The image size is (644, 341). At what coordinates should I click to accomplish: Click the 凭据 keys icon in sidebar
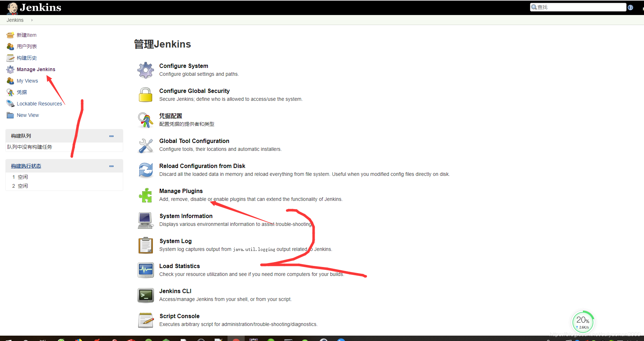point(10,92)
